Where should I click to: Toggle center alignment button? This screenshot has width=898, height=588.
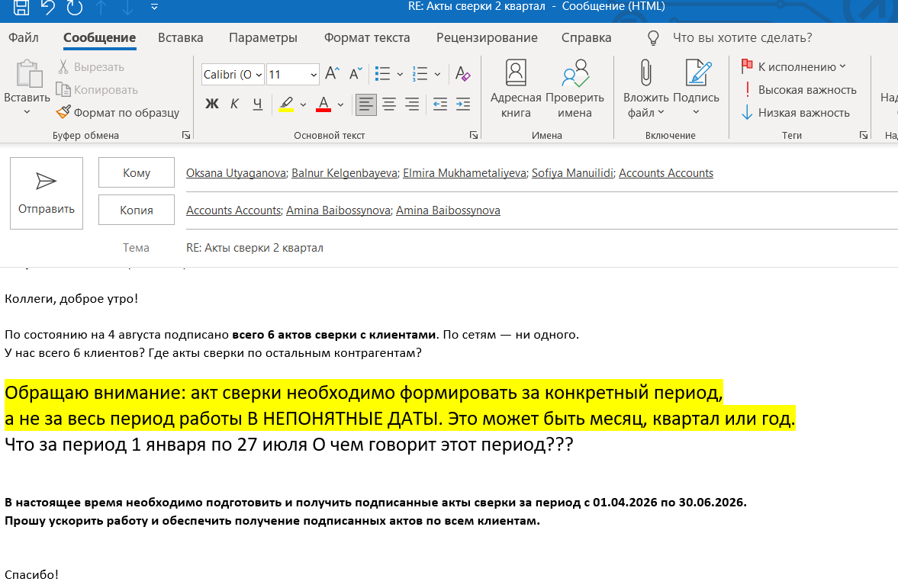[x=389, y=104]
